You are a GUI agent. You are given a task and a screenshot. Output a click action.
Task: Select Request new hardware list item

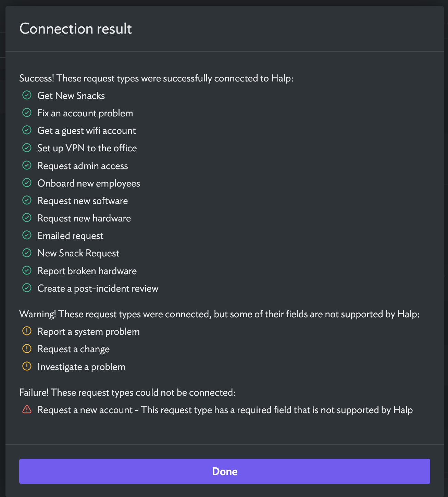click(x=84, y=218)
